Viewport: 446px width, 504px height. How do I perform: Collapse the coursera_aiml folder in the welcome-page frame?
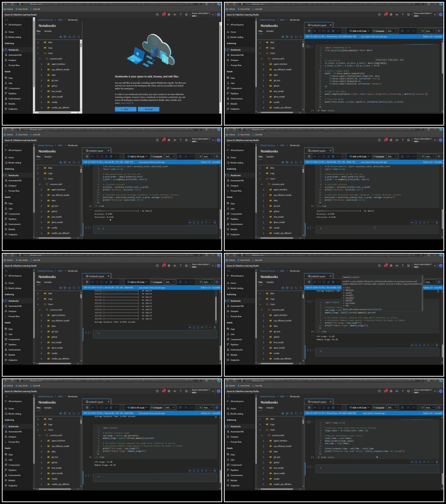40,59
